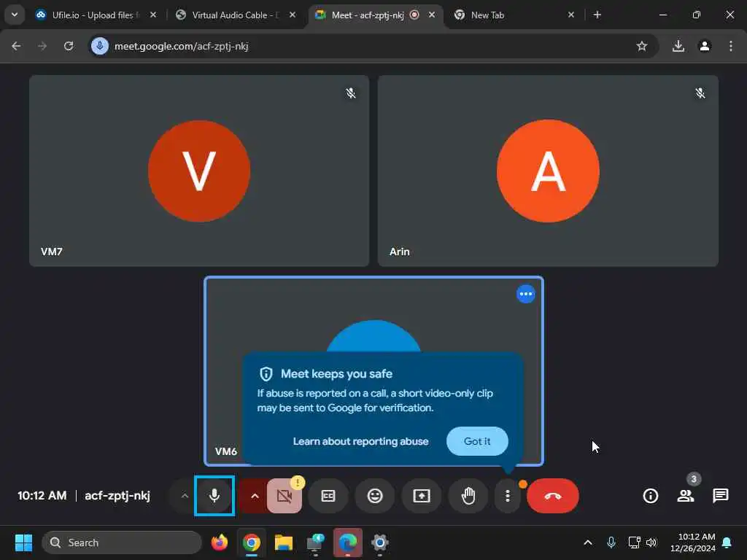Open a new browser tab
The width and height of the screenshot is (747, 560).
click(597, 15)
